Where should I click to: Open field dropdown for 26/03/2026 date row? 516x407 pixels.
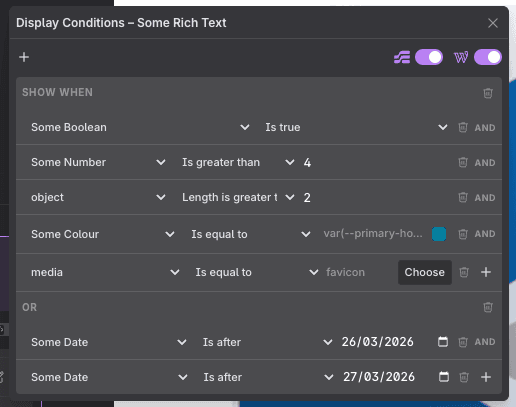[x=109, y=342]
